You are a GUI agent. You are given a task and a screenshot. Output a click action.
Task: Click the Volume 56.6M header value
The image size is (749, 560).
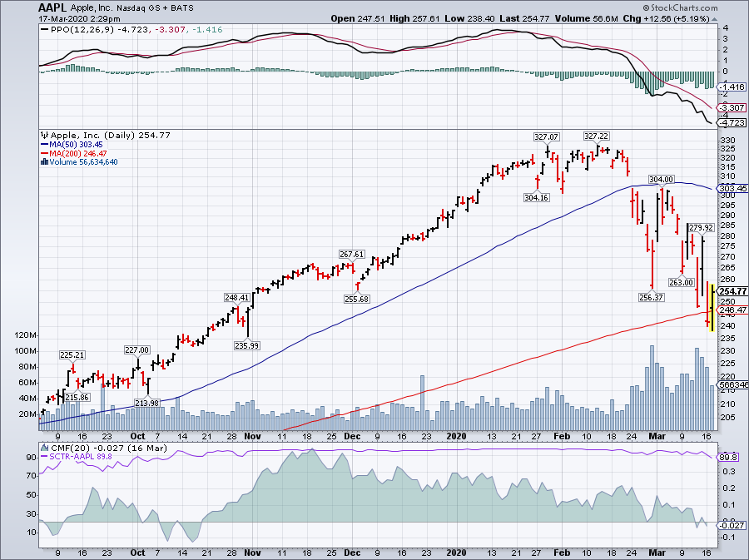[587, 19]
